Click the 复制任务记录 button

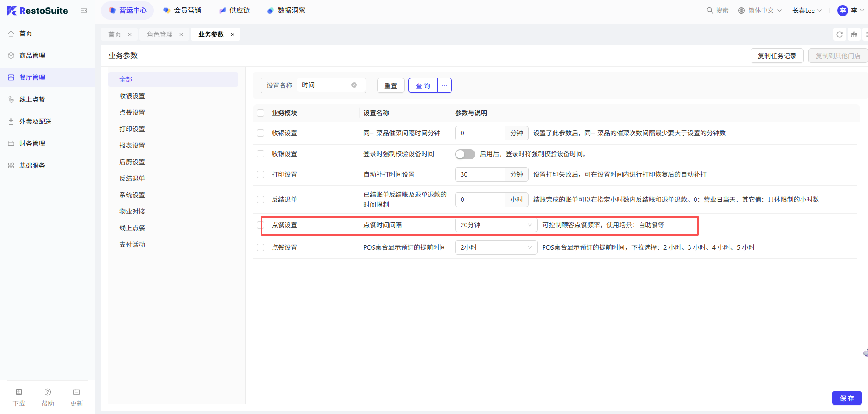[777, 56]
